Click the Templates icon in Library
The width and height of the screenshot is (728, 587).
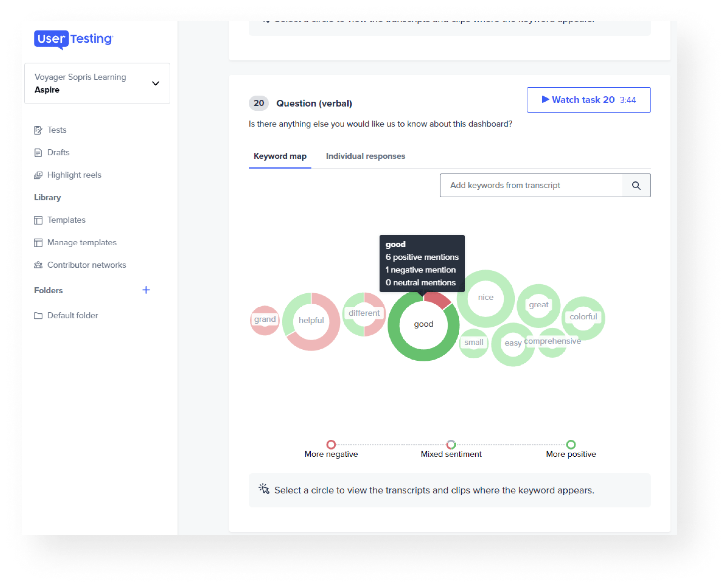38,220
